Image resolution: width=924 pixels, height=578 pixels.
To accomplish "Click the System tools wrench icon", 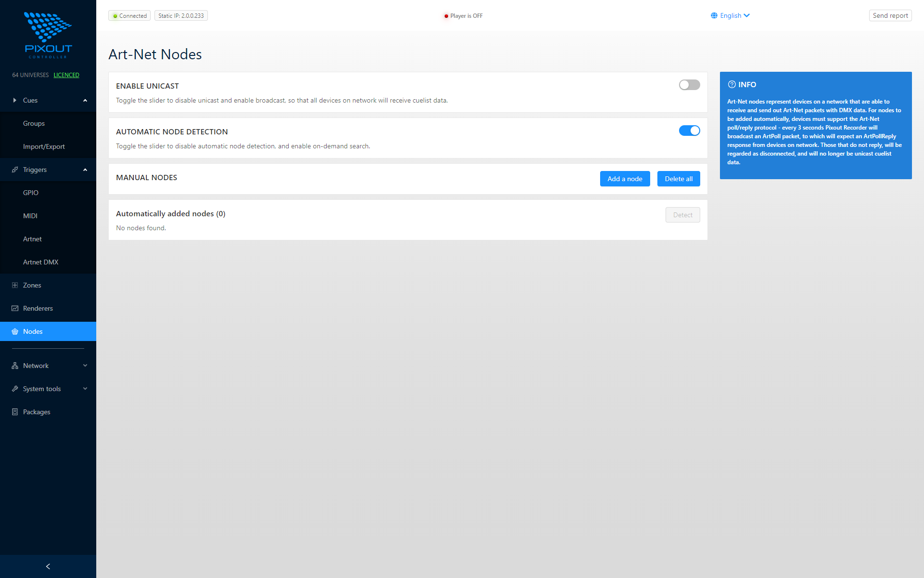I will tap(14, 389).
